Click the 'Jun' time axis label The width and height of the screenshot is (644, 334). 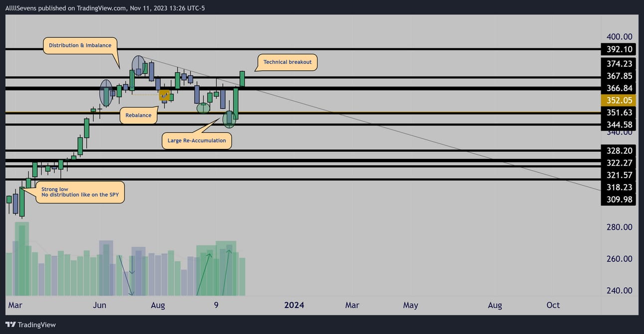click(x=100, y=305)
